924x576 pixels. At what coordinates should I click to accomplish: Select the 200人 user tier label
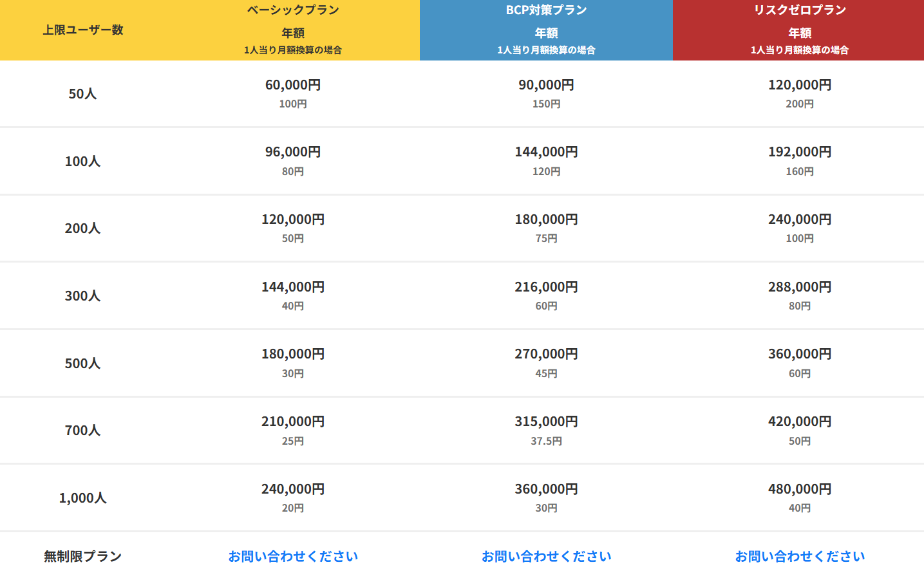click(83, 228)
